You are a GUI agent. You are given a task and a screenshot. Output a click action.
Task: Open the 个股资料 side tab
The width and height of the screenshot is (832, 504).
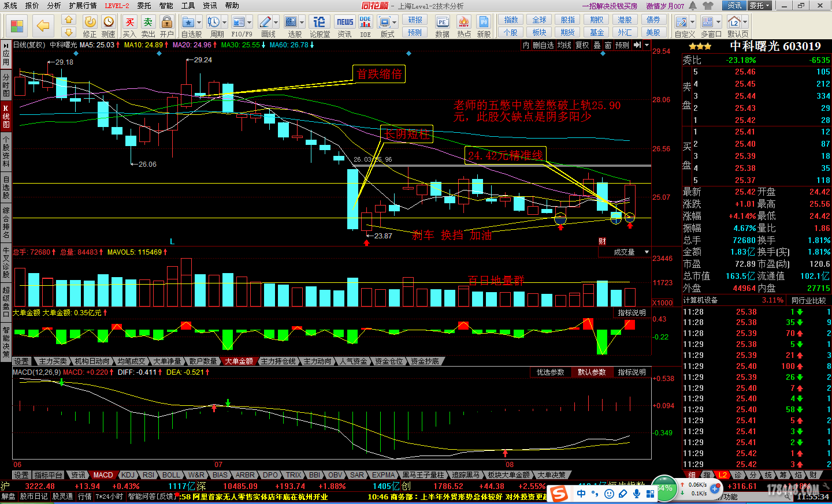click(6, 152)
